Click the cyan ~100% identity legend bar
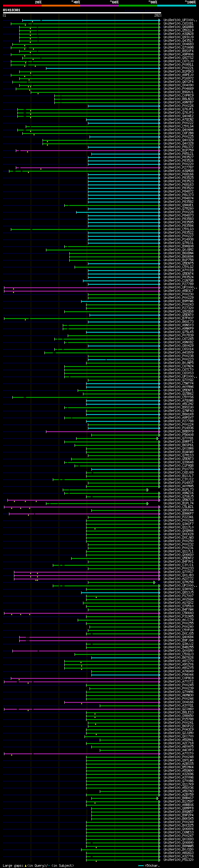This screenshot has height=868, width=199. point(177,5)
